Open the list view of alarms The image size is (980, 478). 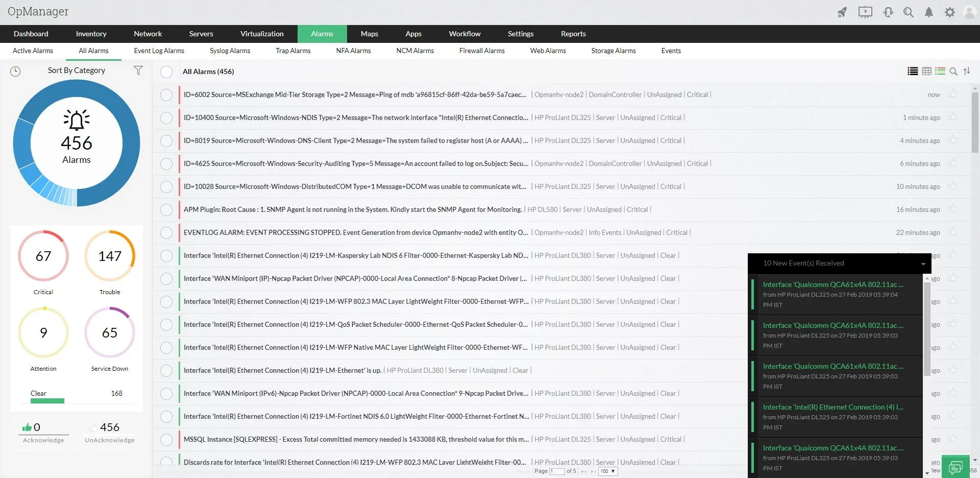click(912, 71)
